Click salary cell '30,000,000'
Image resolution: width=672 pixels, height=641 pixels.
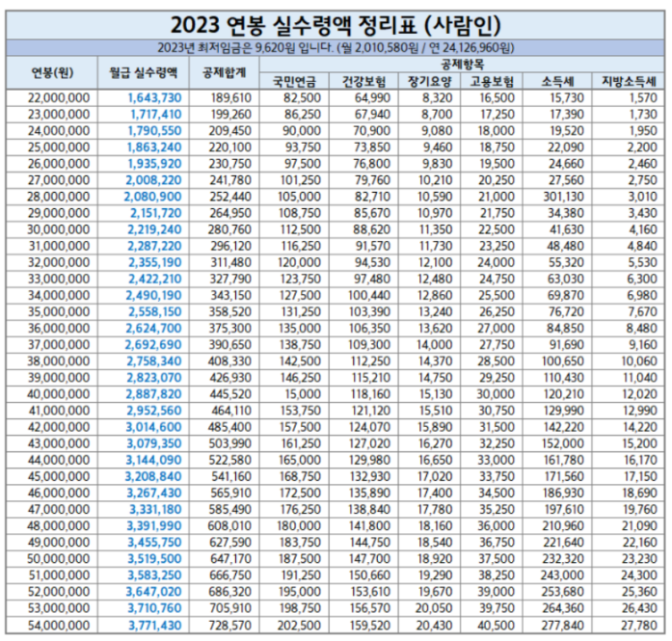tap(58, 229)
